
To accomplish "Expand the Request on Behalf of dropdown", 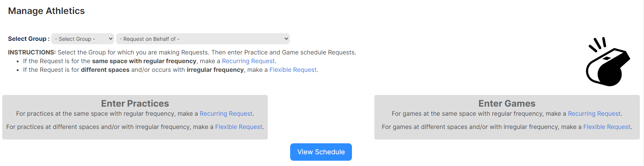I will click(x=203, y=39).
